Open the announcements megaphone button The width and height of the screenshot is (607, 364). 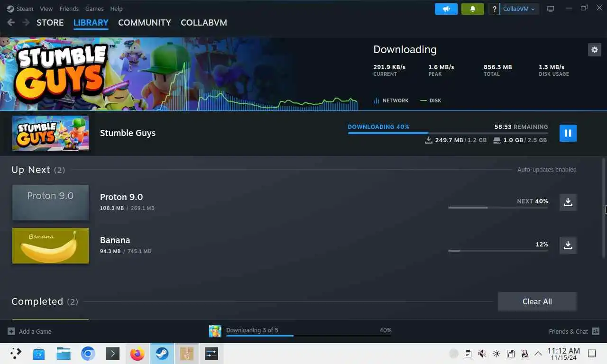446,9
